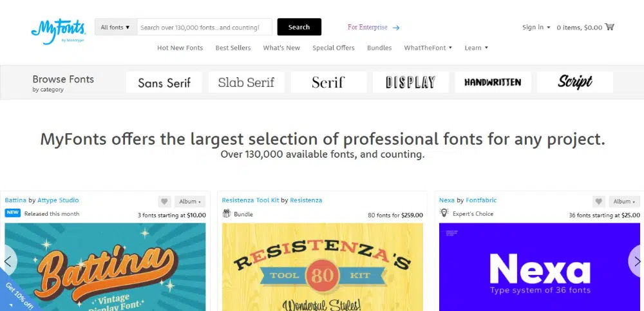
Task: Go to Best Sellers page
Action: 233,48
